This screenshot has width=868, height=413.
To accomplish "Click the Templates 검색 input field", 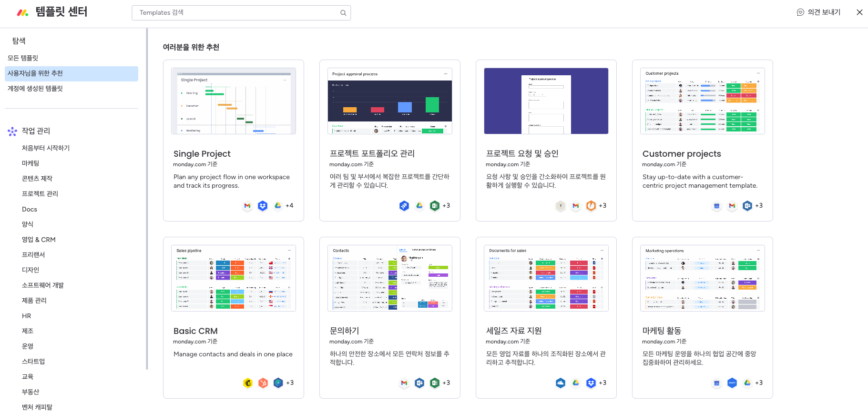I will tap(238, 13).
